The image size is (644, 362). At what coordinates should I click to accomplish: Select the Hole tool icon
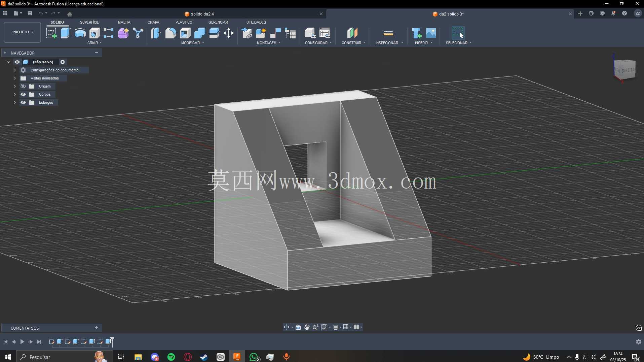[94, 33]
